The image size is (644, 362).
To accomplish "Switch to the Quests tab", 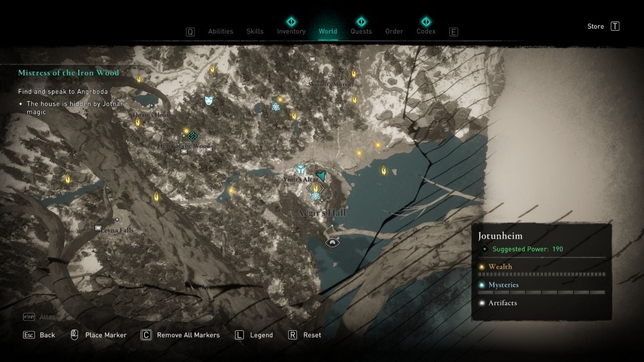I will coord(361,31).
